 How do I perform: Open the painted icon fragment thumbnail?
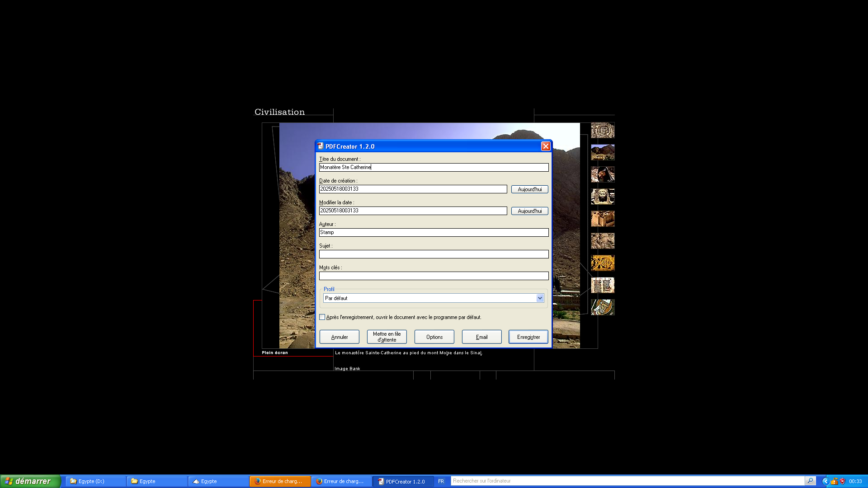[x=603, y=307]
